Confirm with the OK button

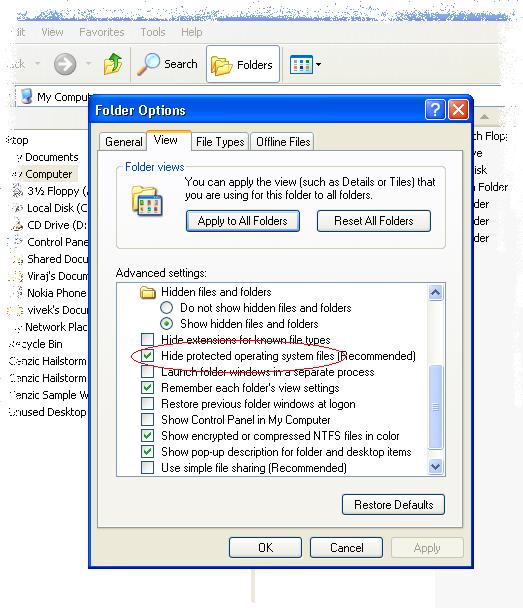click(265, 548)
